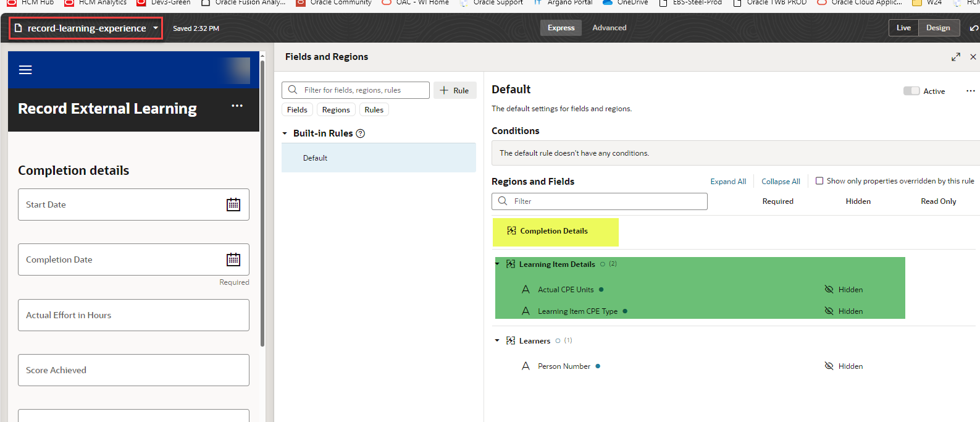Toggle Hidden for Learning Item CPE Type
Image resolution: width=980 pixels, height=422 pixels.
(844, 311)
